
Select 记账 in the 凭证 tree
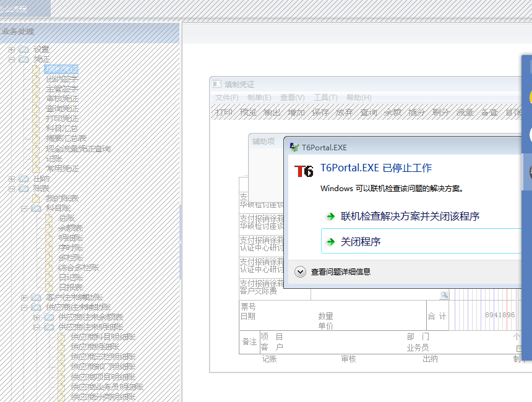coord(54,158)
